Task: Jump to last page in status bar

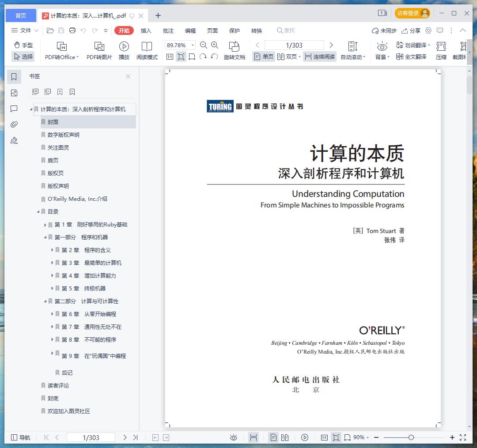Action: click(136, 438)
